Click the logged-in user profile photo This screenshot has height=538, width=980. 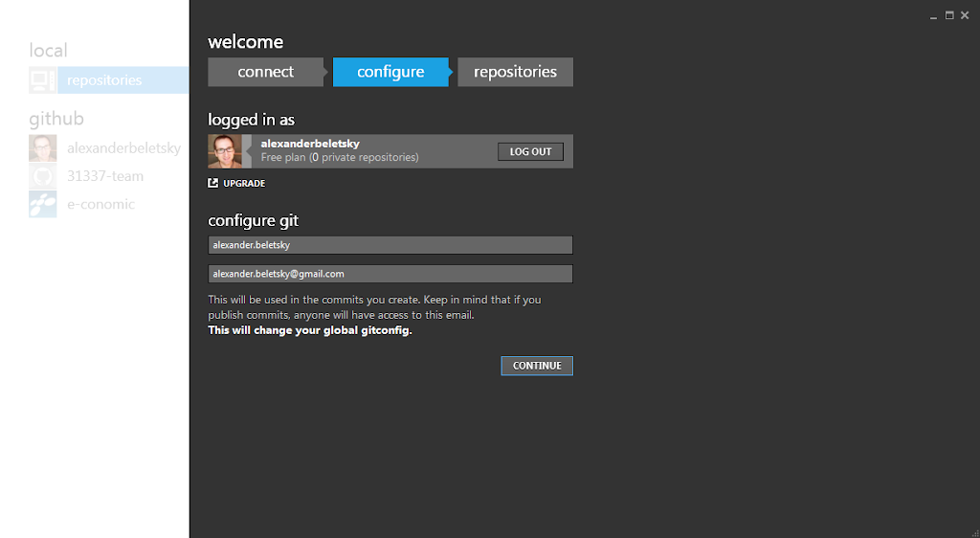point(225,151)
